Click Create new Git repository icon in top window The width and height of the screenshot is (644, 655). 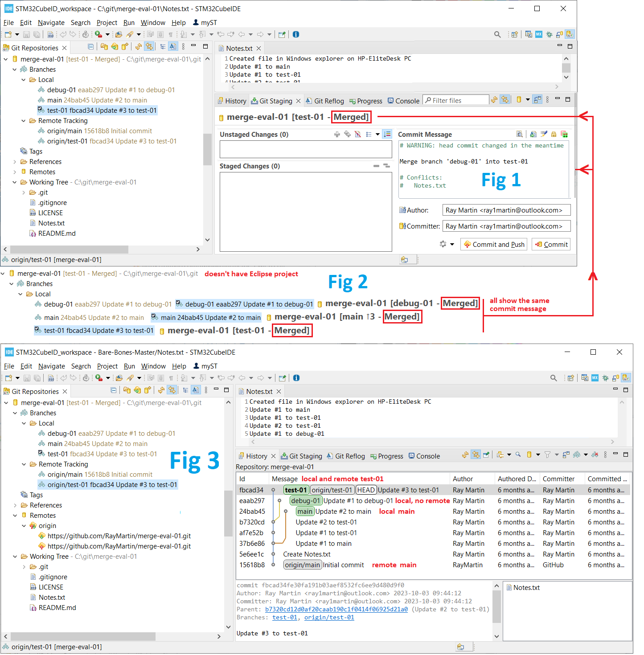coord(125,47)
